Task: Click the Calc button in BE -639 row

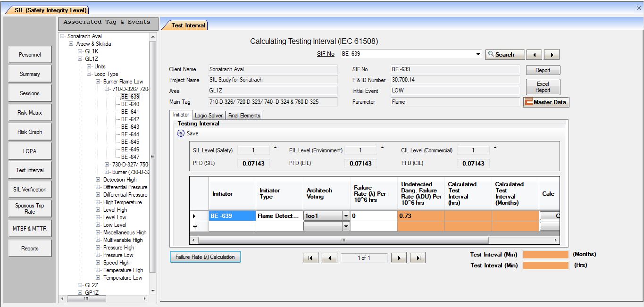Action: click(x=550, y=216)
